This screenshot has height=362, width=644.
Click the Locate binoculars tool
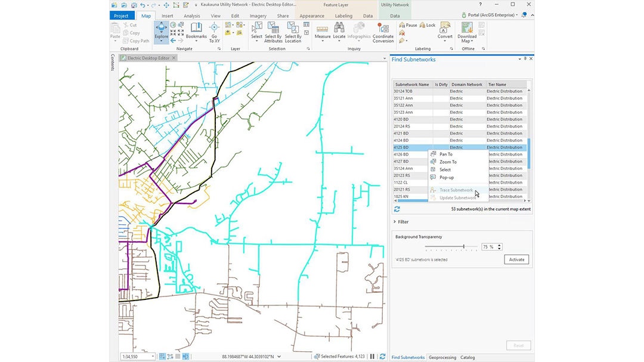[x=339, y=32]
